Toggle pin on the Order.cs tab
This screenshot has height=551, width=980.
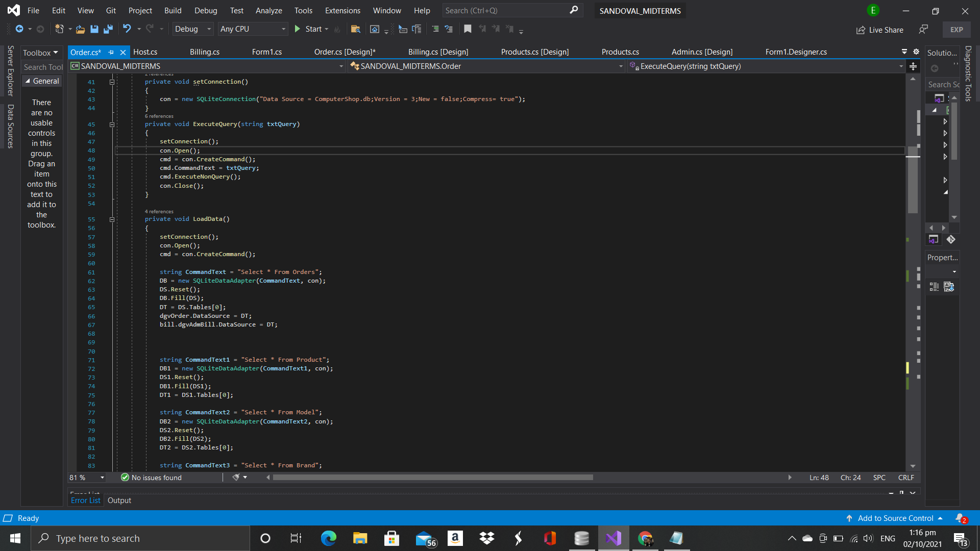click(x=111, y=52)
